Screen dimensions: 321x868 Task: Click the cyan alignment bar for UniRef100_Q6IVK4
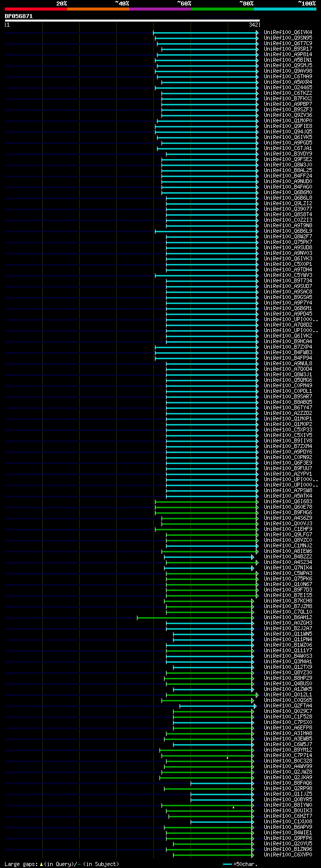pos(206,32)
